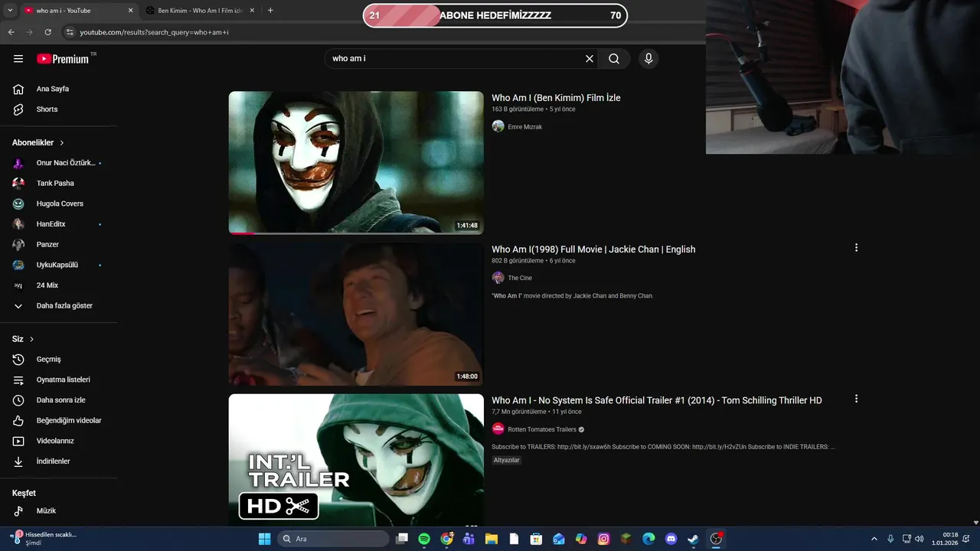Open title Who Am I (Ben Kimim) Film İzle
980x551 pixels.
click(556, 98)
